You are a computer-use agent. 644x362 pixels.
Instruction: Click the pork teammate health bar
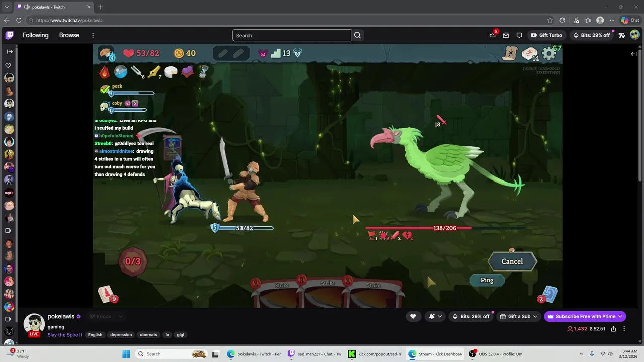(132, 93)
